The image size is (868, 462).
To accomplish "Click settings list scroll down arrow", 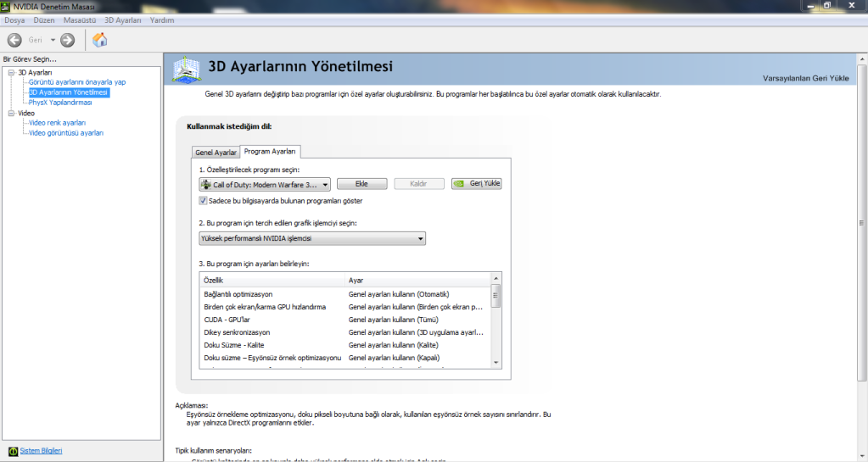I will pyautogui.click(x=496, y=363).
